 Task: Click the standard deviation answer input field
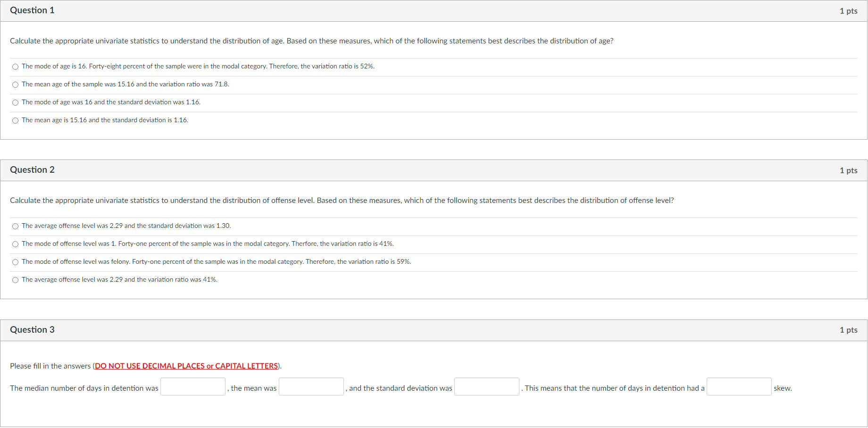[486, 386]
